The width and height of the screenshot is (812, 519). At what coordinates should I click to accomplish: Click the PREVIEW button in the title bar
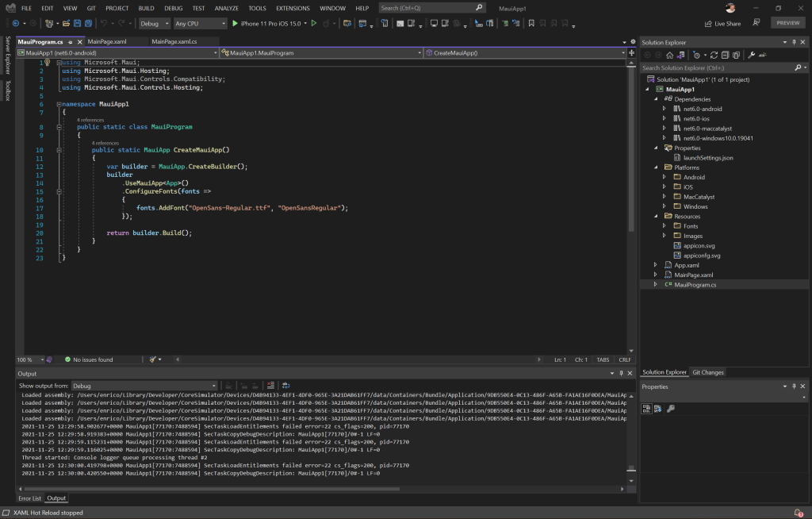788,23
